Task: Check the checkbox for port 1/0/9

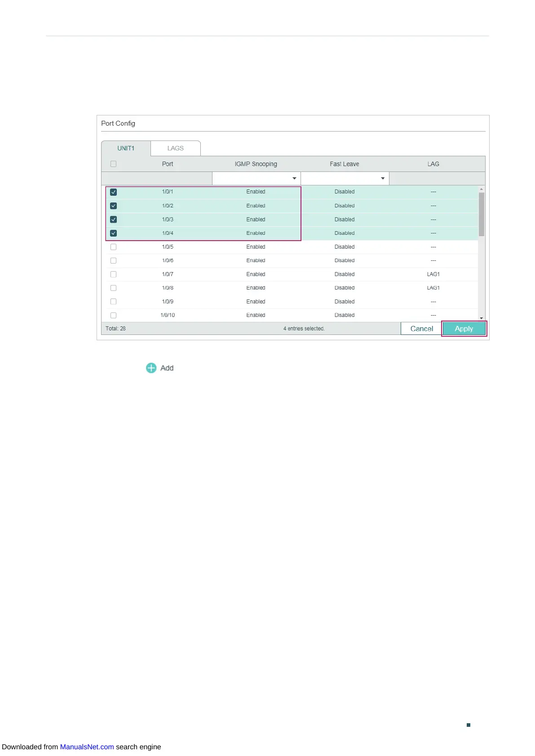Action: point(113,302)
